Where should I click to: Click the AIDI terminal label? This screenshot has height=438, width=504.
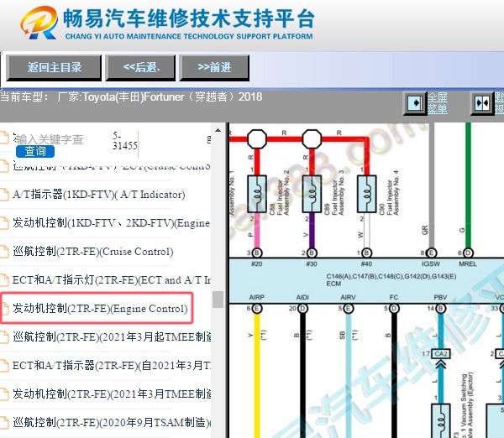(302, 297)
